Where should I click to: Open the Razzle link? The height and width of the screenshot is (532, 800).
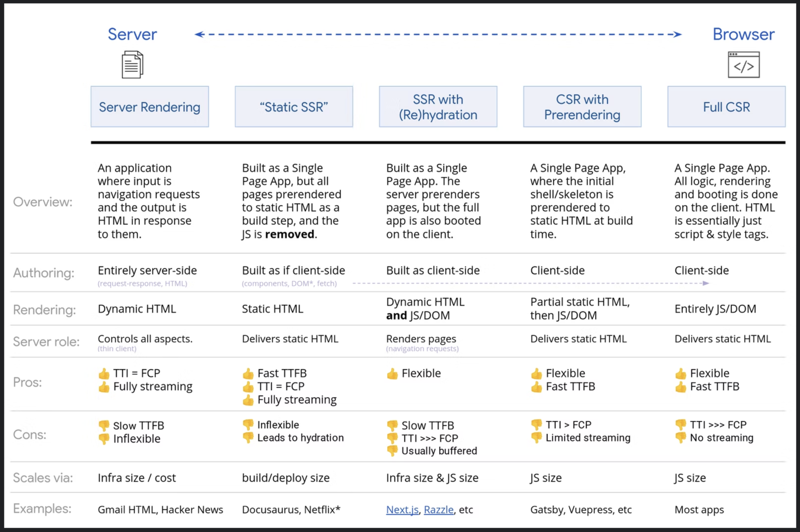tap(438, 510)
